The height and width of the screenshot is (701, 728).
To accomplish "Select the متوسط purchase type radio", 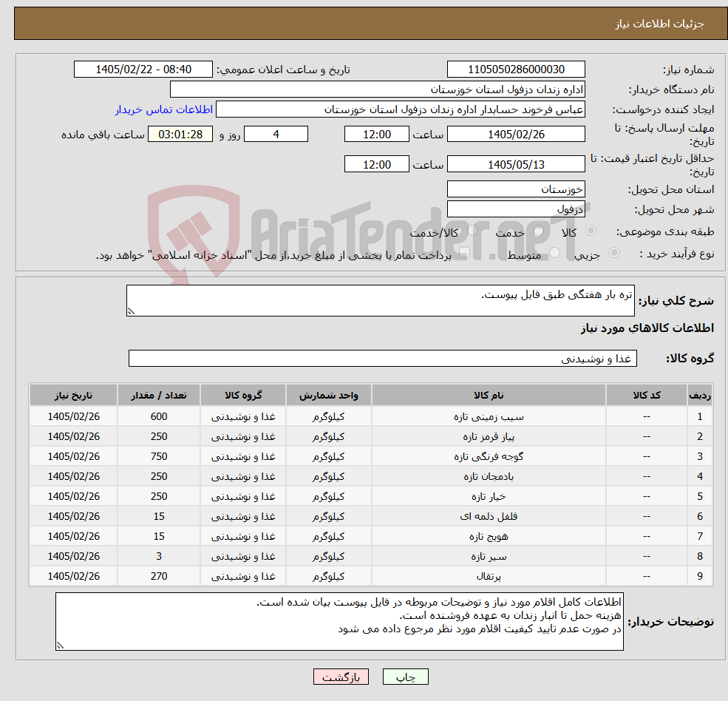I will [x=555, y=253].
